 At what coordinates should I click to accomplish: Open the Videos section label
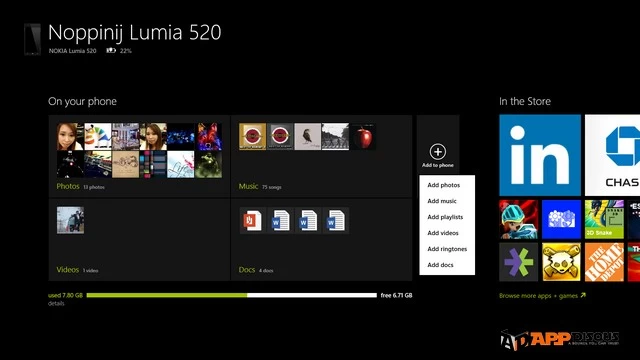[67, 269]
